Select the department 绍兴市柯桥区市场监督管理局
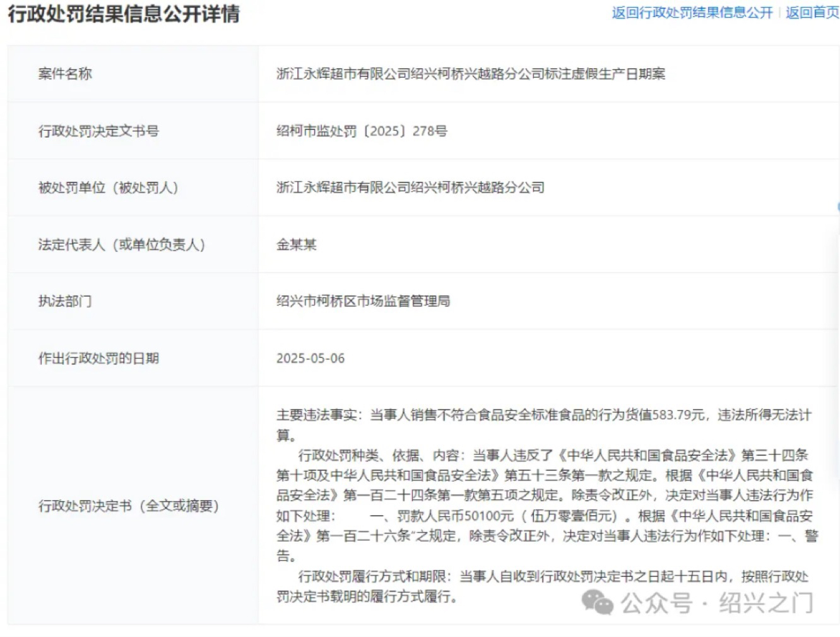This screenshot has width=840, height=637. click(x=363, y=301)
